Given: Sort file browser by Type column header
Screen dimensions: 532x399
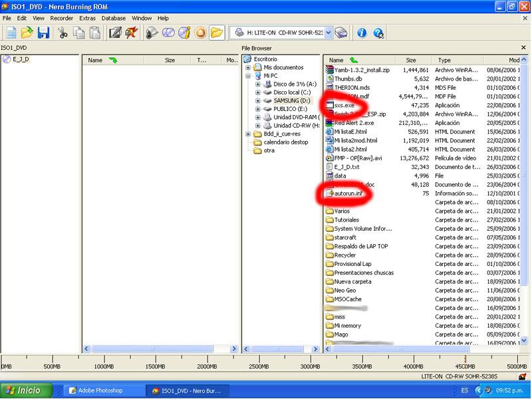Looking at the screenshot, I should coord(458,60).
